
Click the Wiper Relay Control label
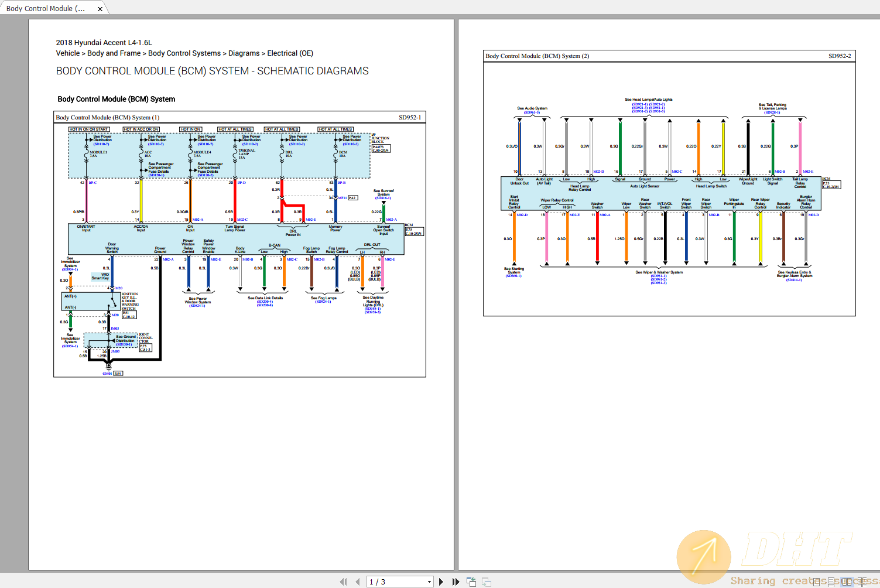click(x=557, y=200)
